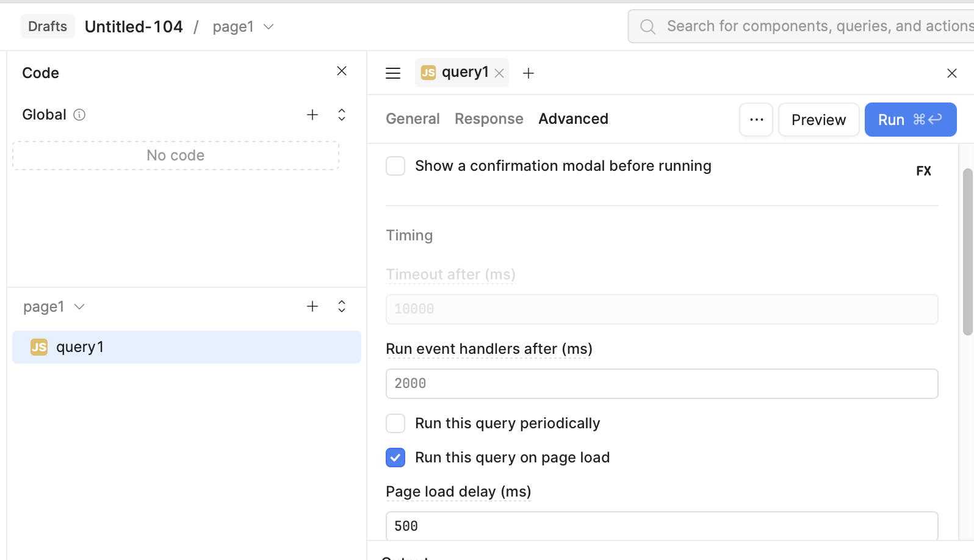Click the FX icon for confirmation modal
This screenshot has width=974, height=560.
tap(923, 171)
